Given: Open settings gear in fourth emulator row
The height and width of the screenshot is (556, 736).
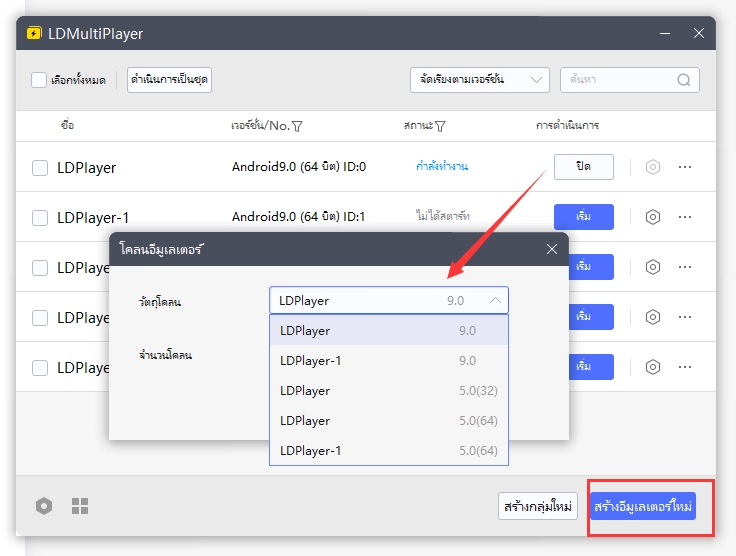Looking at the screenshot, I should 652,317.
